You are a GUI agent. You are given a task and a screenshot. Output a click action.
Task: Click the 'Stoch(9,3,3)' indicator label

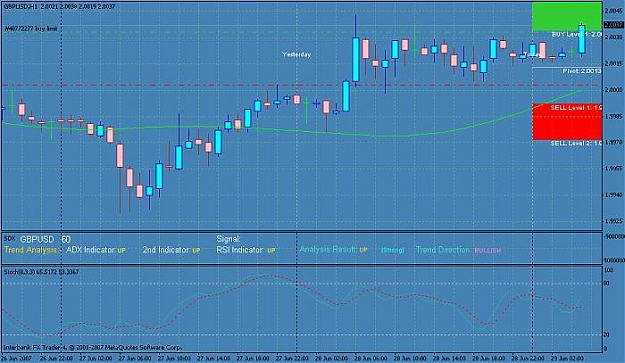pyautogui.click(x=18, y=272)
